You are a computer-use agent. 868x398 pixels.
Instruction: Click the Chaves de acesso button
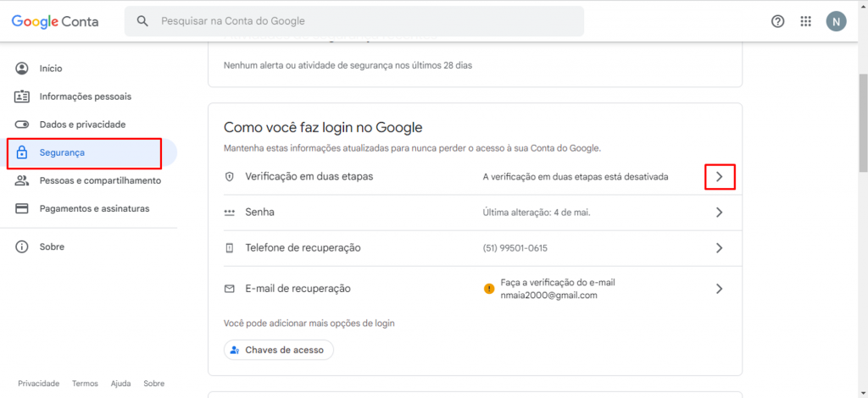point(278,350)
